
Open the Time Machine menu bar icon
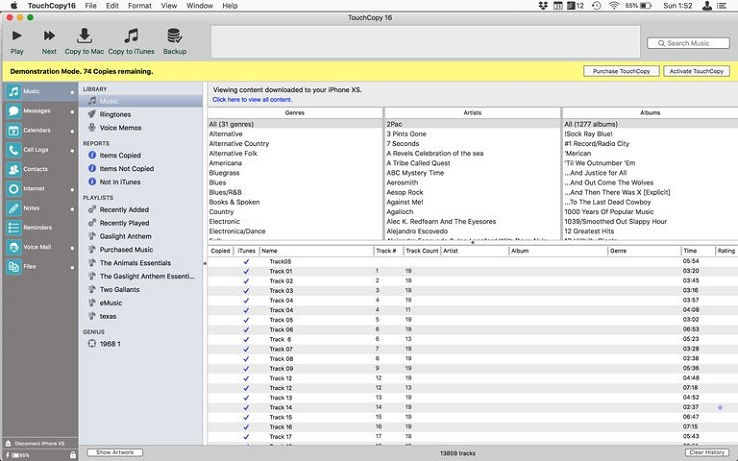point(596,6)
